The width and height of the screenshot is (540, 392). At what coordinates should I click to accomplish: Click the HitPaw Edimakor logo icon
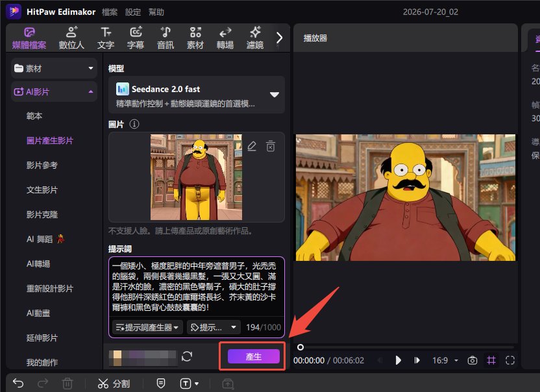[14, 12]
